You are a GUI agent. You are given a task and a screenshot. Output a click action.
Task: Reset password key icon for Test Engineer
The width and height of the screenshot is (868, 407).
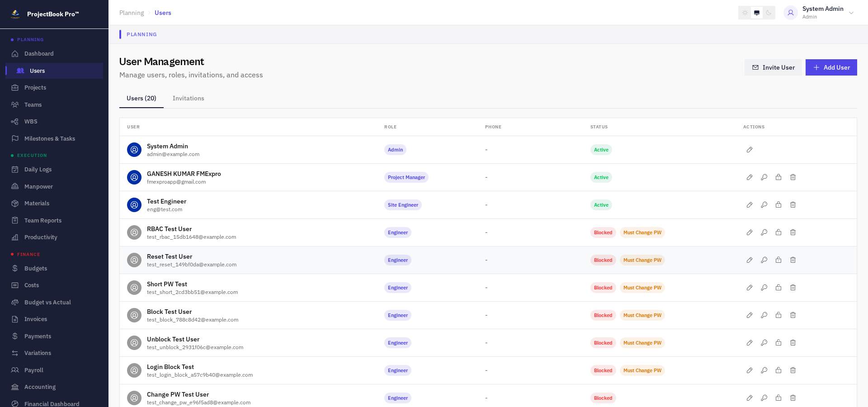click(764, 205)
